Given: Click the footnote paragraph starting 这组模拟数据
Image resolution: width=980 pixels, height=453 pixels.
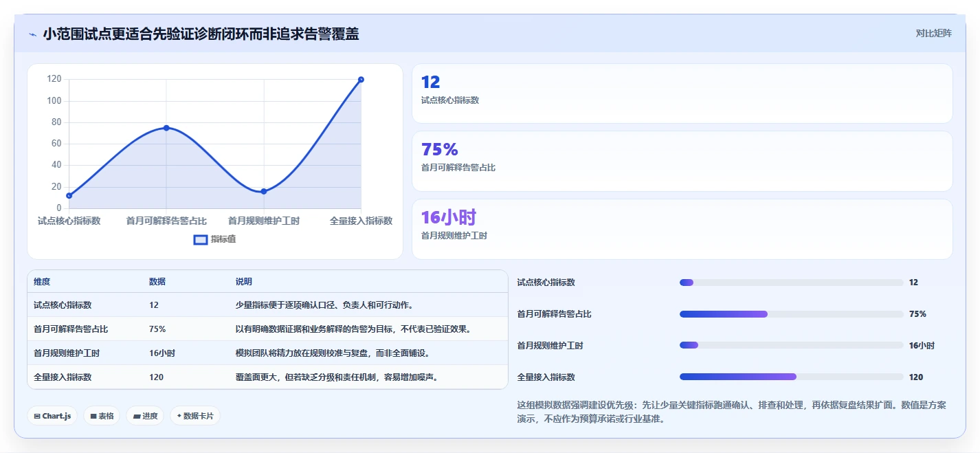Looking at the screenshot, I should (731, 412).
